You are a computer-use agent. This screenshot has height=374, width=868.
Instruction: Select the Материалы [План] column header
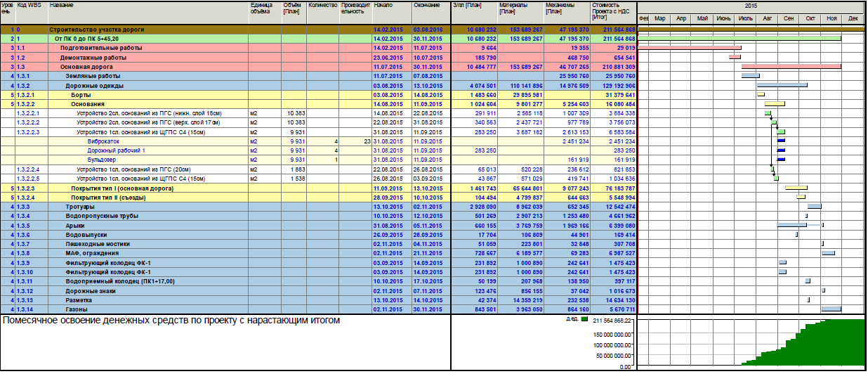pyautogui.click(x=520, y=13)
